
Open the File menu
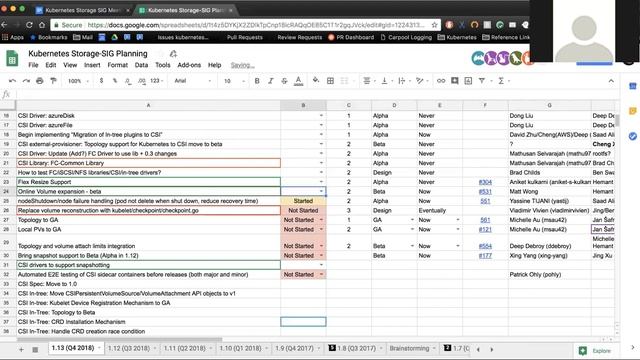33,65
